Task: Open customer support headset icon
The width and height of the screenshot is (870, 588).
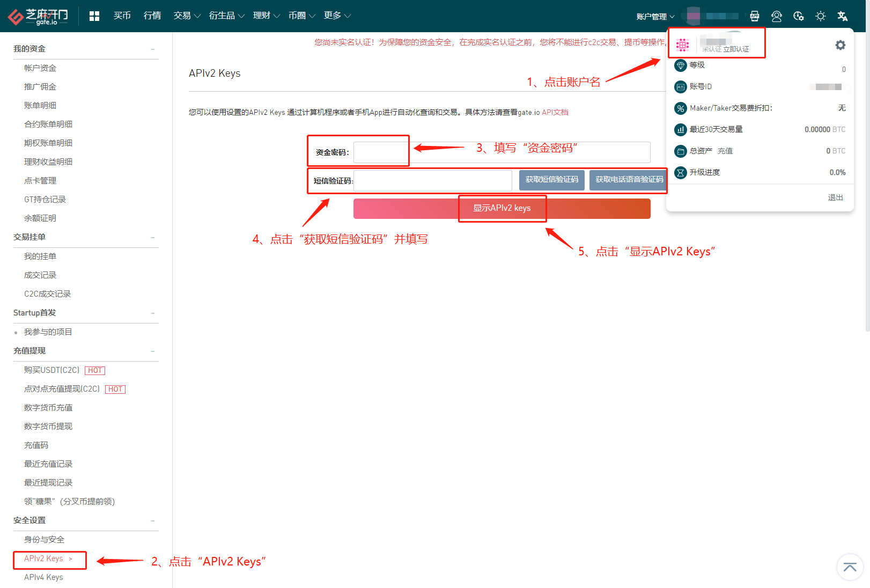Action: pyautogui.click(x=776, y=16)
